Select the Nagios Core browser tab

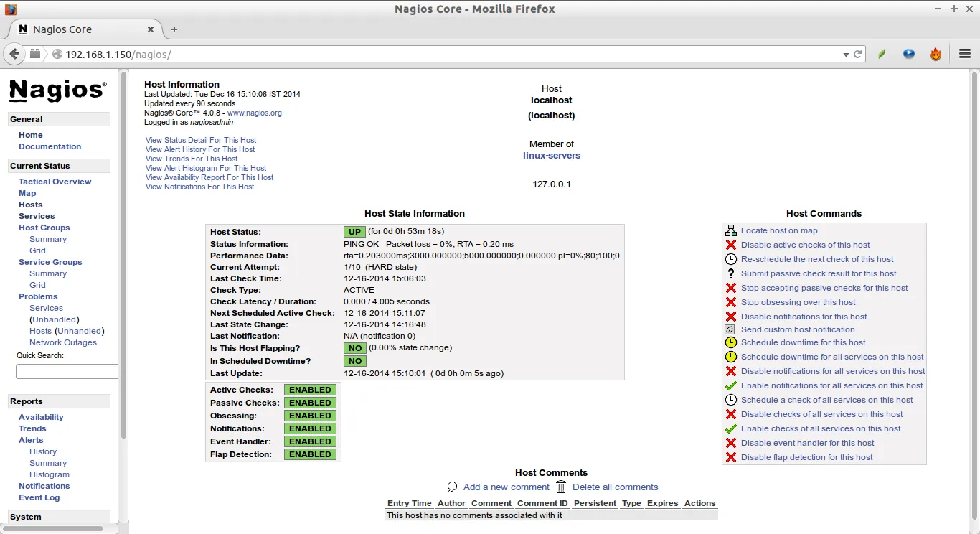pos(86,29)
